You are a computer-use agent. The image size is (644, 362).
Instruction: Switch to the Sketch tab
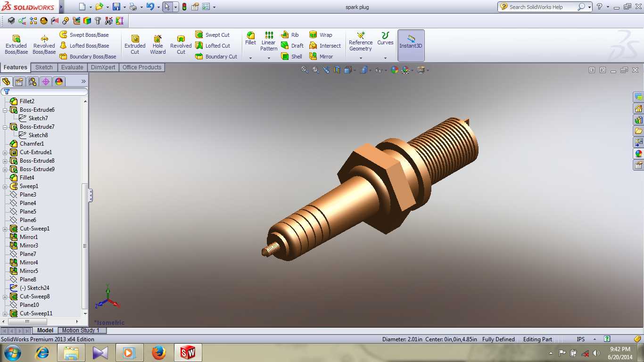44,67
